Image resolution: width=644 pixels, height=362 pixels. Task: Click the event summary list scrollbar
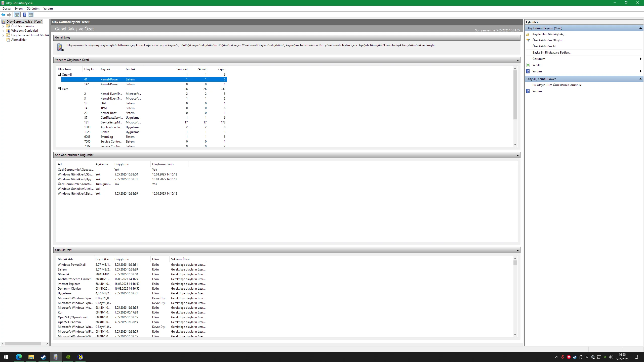[x=515, y=95]
